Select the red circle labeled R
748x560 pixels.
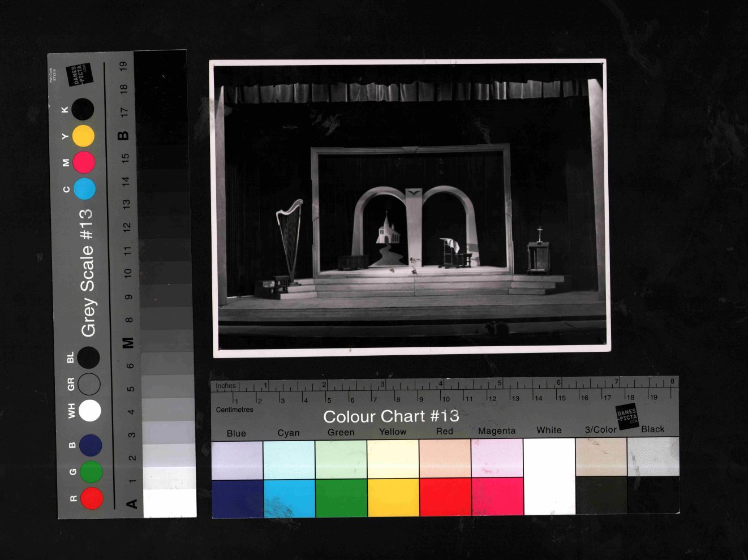(92, 498)
